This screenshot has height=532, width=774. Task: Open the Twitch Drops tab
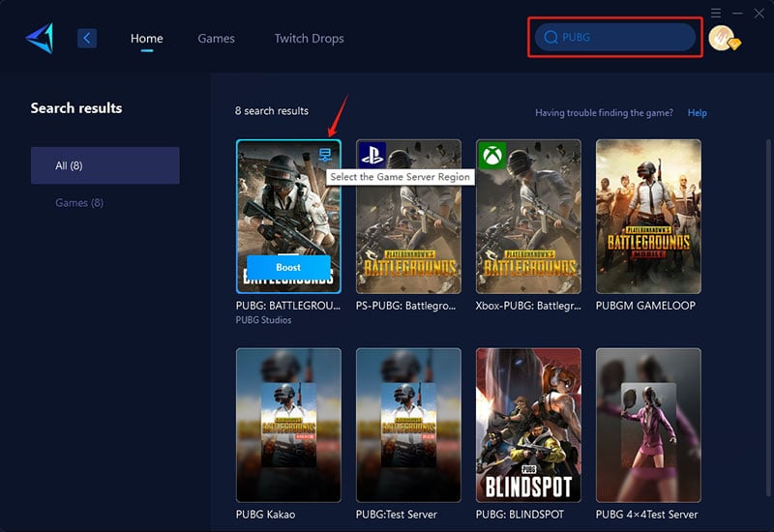[x=309, y=39]
